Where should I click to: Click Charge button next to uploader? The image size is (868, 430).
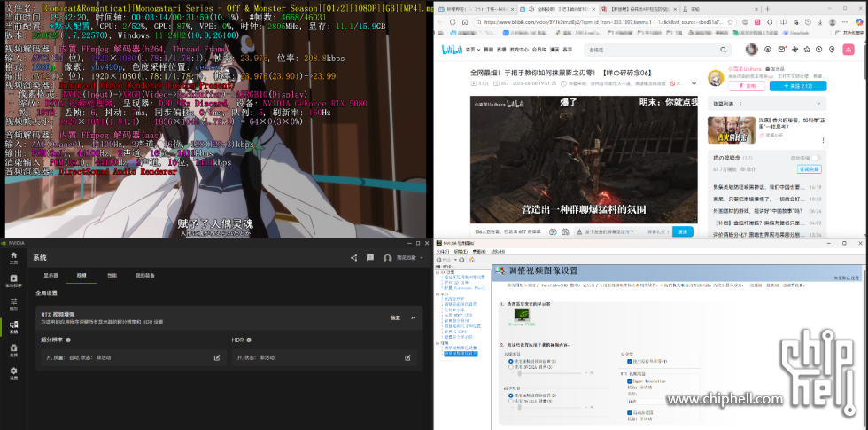tap(746, 86)
